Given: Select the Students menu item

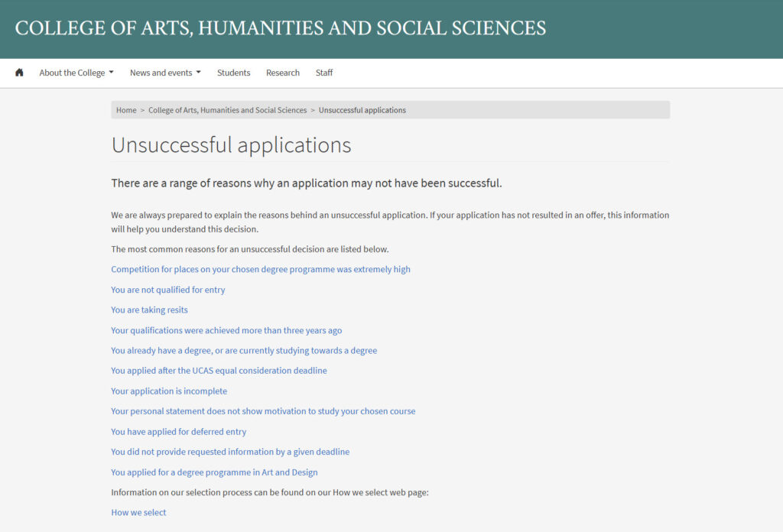Looking at the screenshot, I should click(x=233, y=72).
